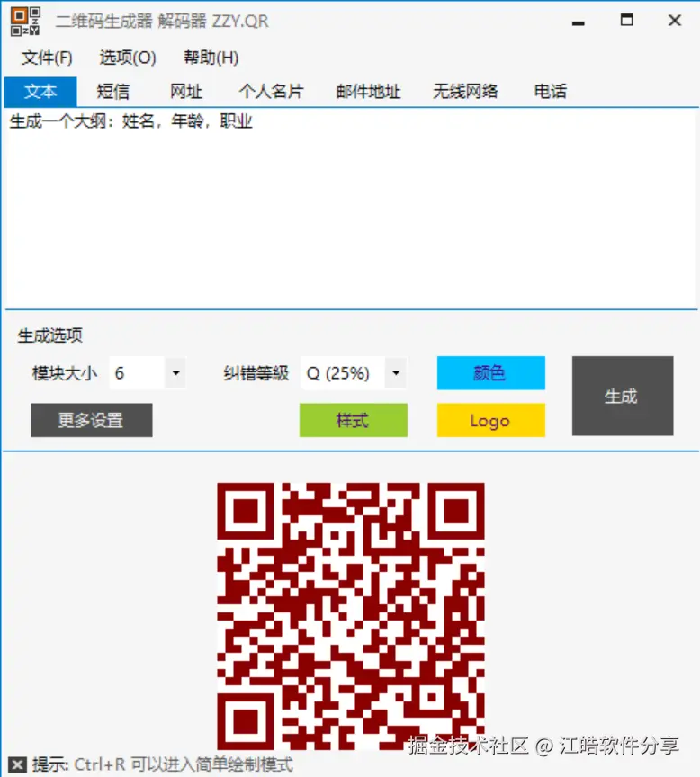This screenshot has width=700, height=777.
Task: Click the Q (25%) error level field
Action: (x=343, y=373)
